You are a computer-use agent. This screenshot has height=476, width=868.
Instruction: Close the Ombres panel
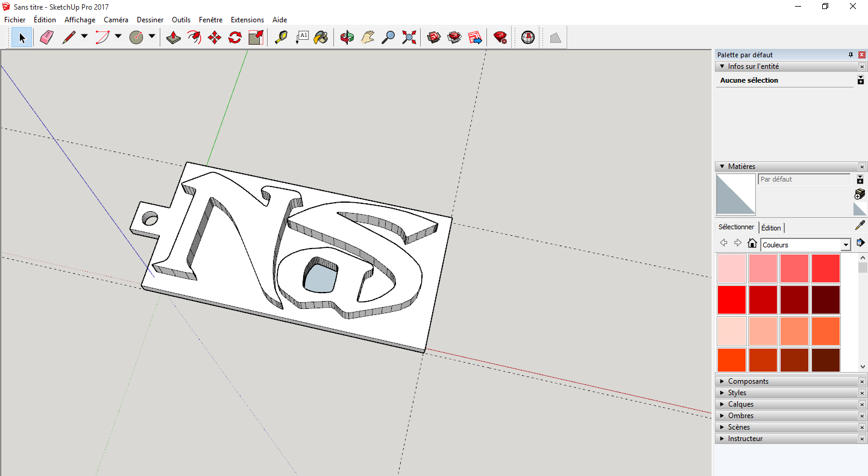(862, 416)
